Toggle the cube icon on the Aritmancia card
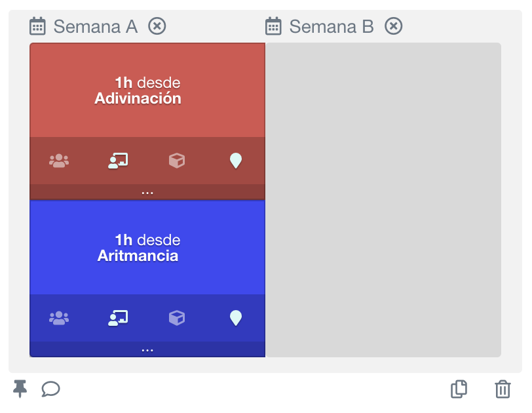Viewport: 532px width, 413px height. click(x=176, y=318)
